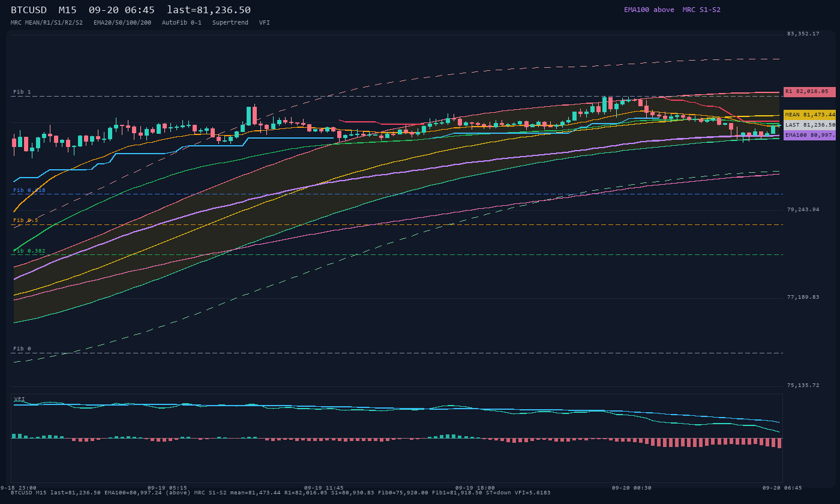
Task: Select the M15 timeframe label in the title
Action: [68, 10]
